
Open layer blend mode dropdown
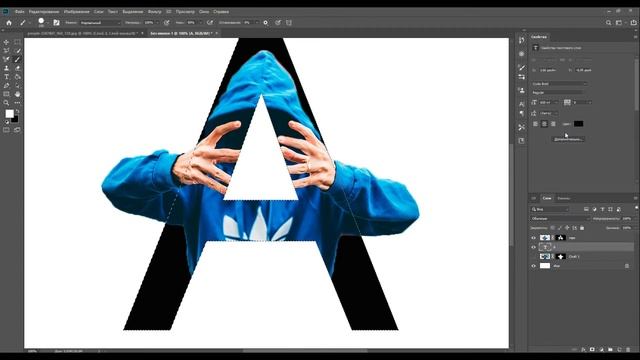pos(560,219)
